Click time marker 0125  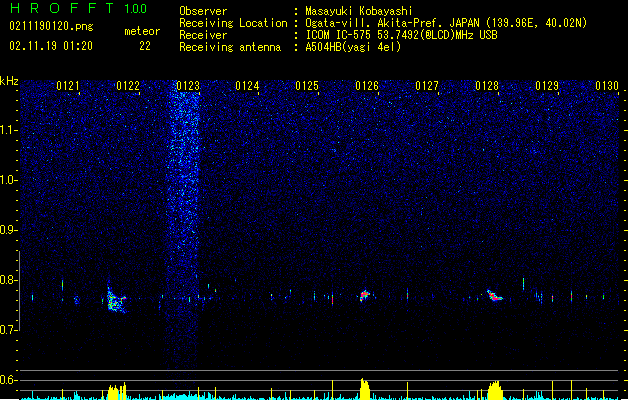point(307,86)
